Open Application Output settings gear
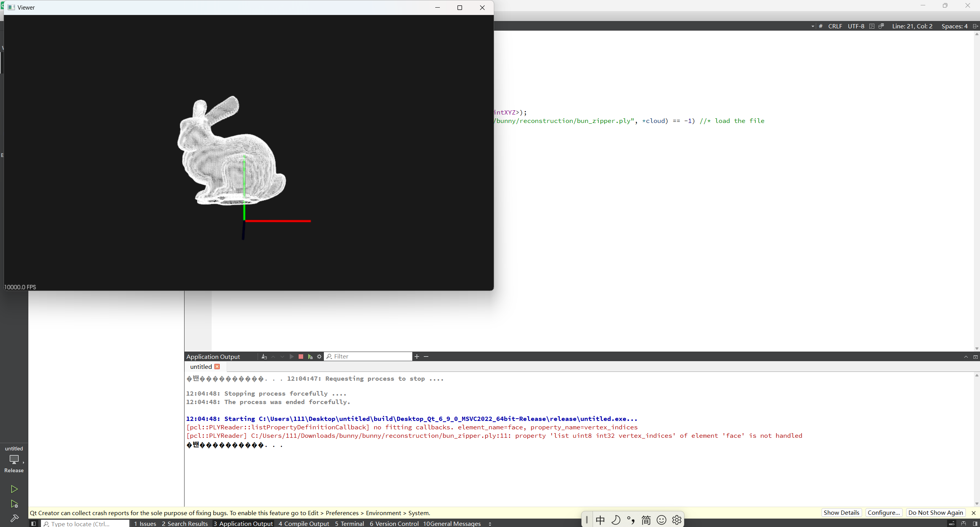This screenshot has height=527, width=980. click(x=320, y=357)
